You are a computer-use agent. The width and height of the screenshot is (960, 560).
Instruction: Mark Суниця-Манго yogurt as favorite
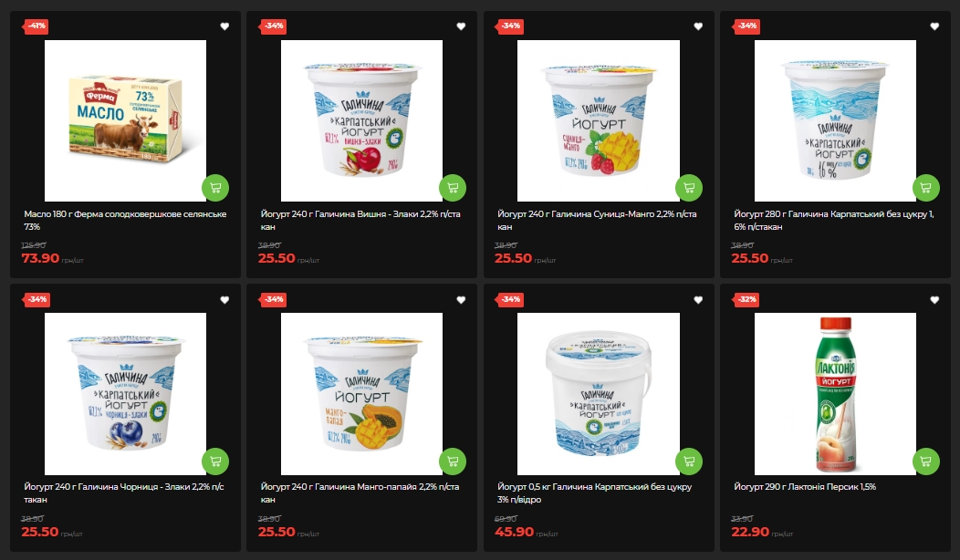pos(698,26)
